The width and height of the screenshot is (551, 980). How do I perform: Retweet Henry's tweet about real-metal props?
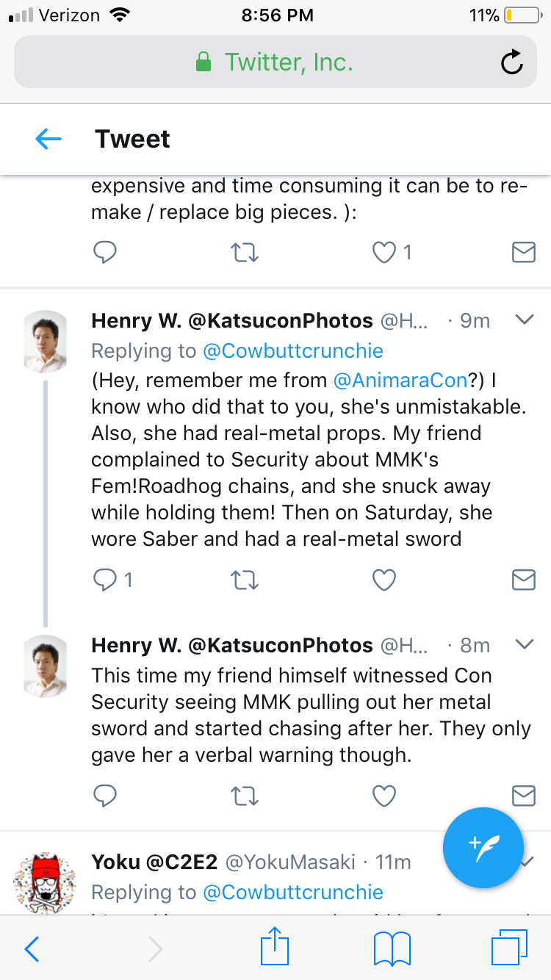coord(244,580)
